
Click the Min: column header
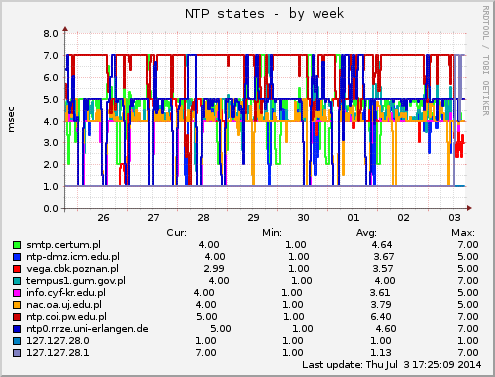[272, 233]
